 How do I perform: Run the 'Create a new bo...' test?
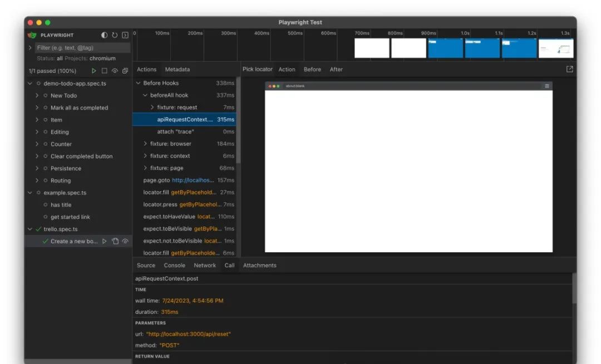point(104,241)
